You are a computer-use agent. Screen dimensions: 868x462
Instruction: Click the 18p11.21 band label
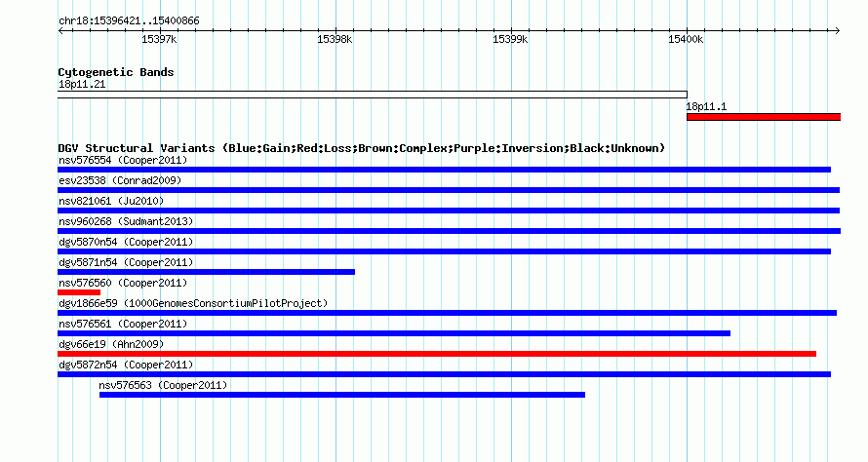click(82, 84)
